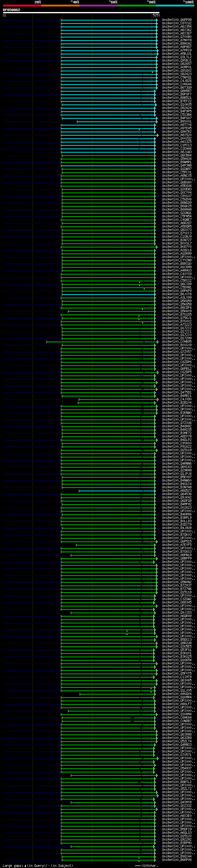This screenshot has width=197, height=868.
Task: Click the BP050062 query name label
Action: point(11,10)
